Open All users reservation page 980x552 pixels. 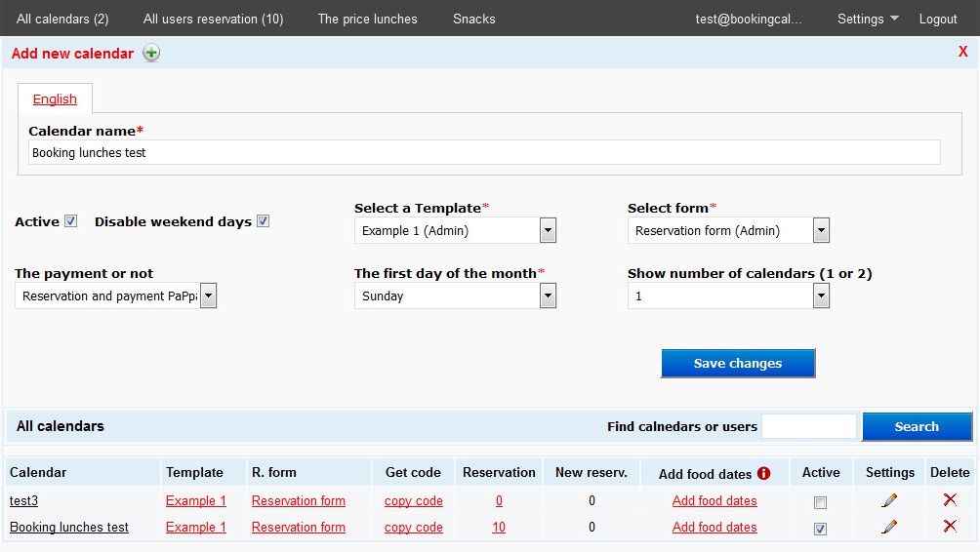pos(213,19)
